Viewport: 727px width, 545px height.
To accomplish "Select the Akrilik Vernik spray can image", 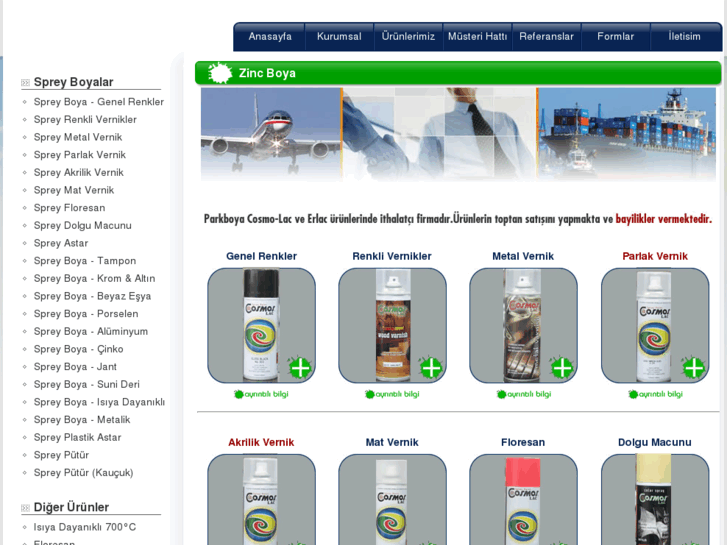I will click(260, 501).
